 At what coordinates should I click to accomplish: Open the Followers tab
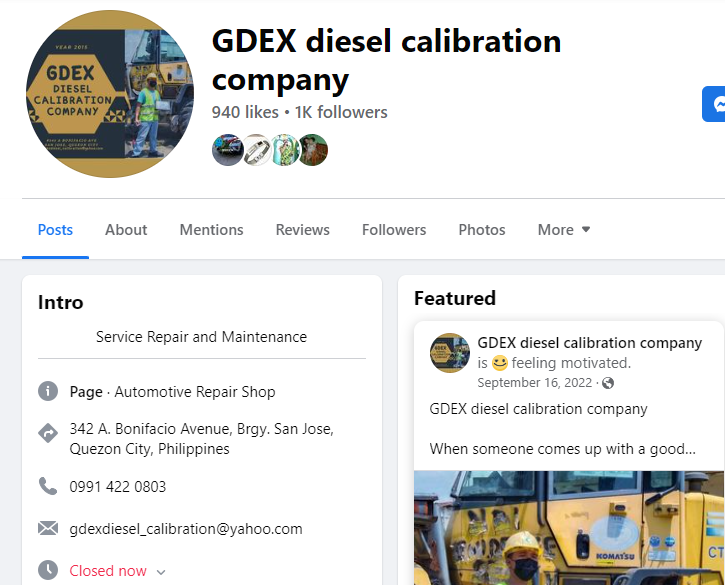pyautogui.click(x=394, y=230)
